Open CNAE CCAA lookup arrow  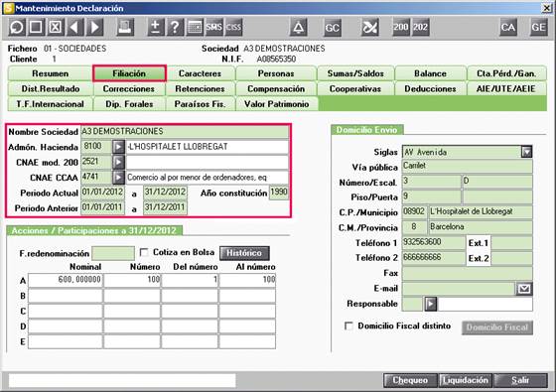coord(118,178)
